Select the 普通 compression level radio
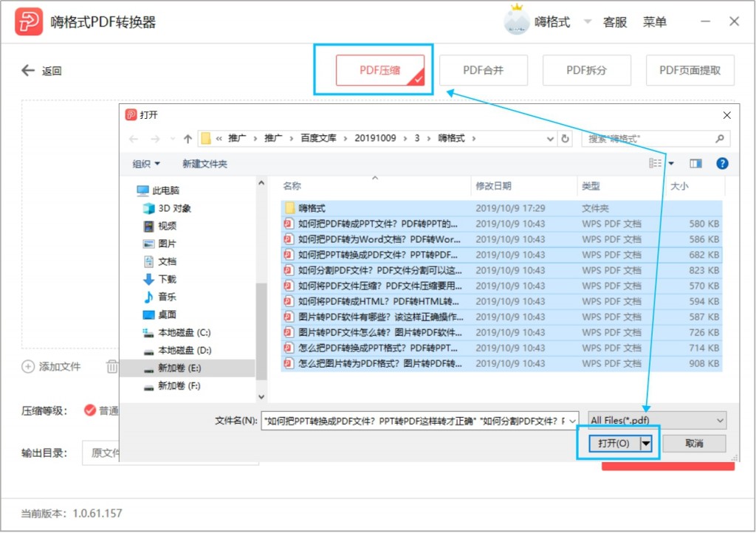The height and width of the screenshot is (533, 756). click(89, 410)
